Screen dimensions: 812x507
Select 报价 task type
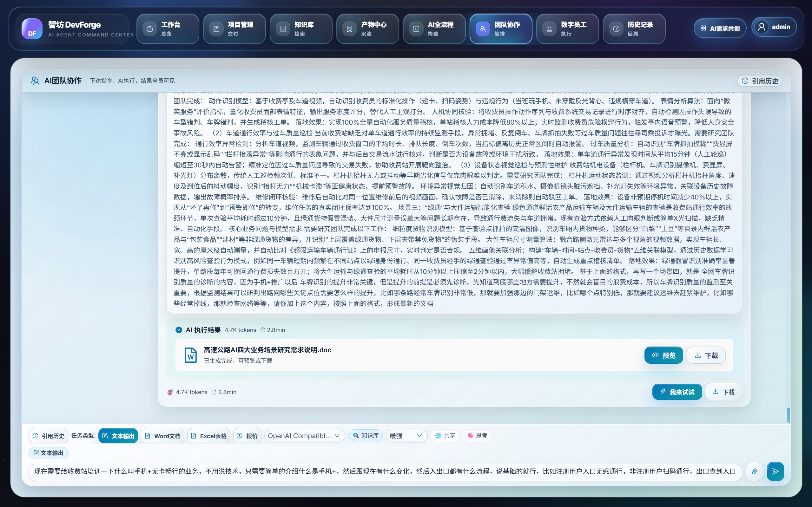tap(247, 436)
